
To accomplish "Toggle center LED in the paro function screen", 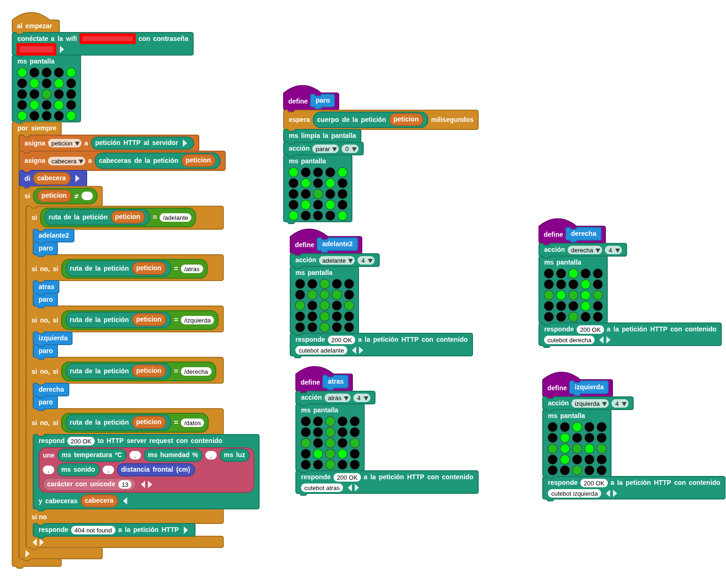I will pyautogui.click(x=318, y=194).
